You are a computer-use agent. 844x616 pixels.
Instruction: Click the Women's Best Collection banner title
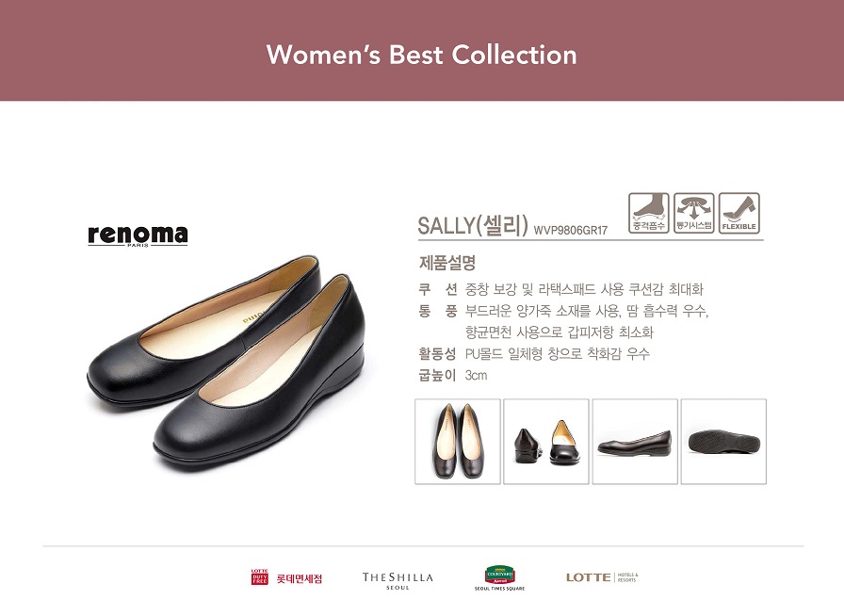pyautogui.click(x=421, y=55)
